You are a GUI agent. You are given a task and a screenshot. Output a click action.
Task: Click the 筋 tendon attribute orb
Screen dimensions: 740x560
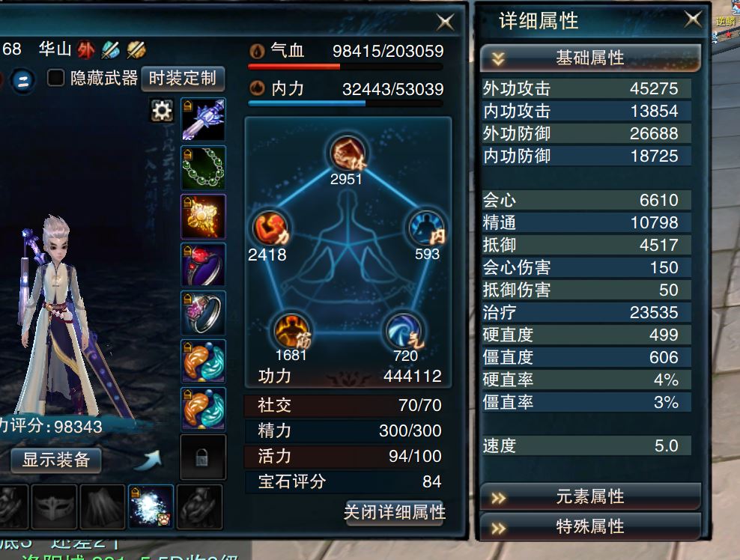(292, 331)
